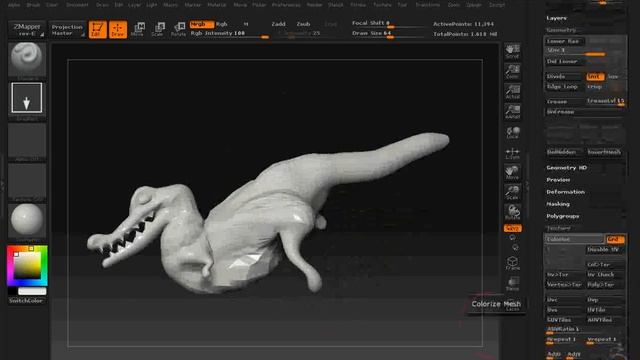Viewport: 640px width, 360px height.
Task: Open the Texture menu
Action: click(382, 5)
